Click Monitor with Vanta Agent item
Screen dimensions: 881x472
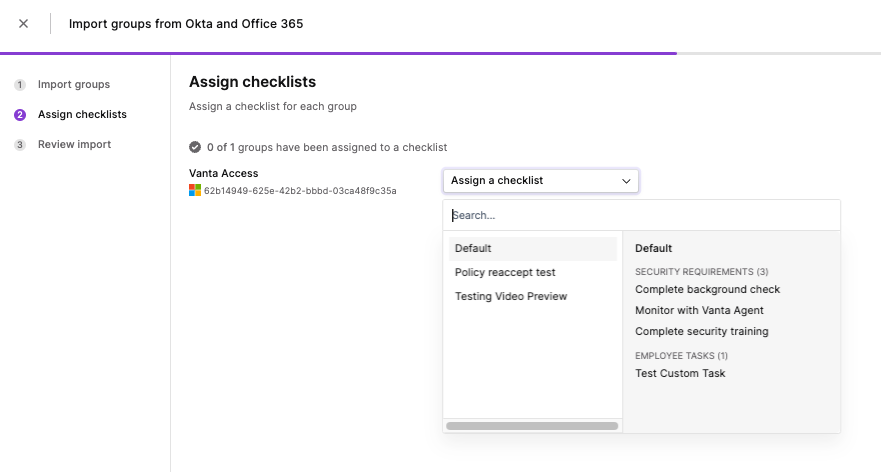(x=699, y=310)
